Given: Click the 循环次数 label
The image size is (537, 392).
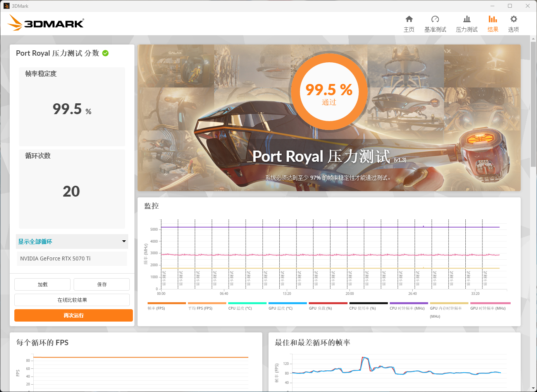Looking at the screenshot, I should point(38,156).
